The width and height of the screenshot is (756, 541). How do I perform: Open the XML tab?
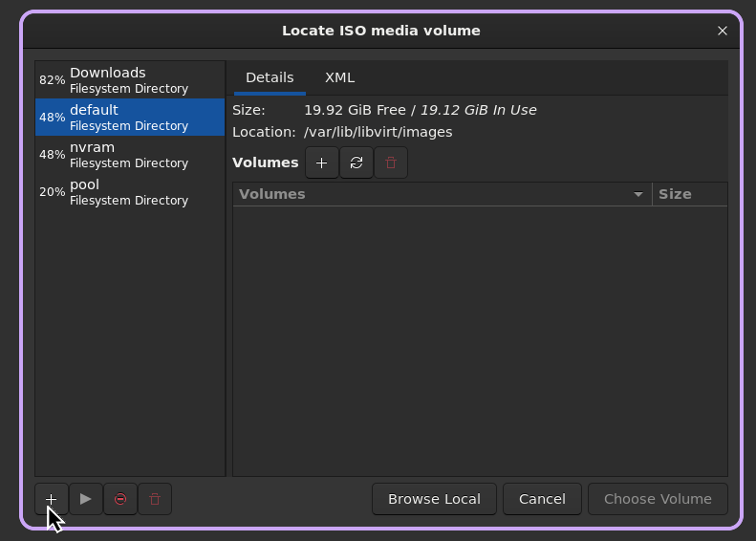click(339, 77)
